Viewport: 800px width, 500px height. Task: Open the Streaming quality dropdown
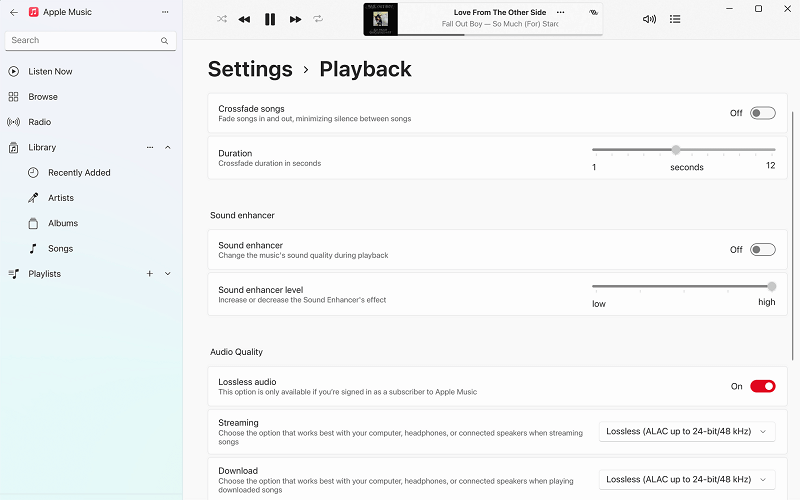click(x=687, y=432)
